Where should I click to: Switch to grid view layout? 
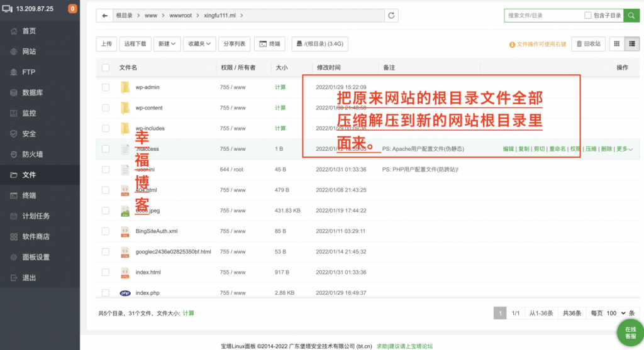[x=616, y=44]
